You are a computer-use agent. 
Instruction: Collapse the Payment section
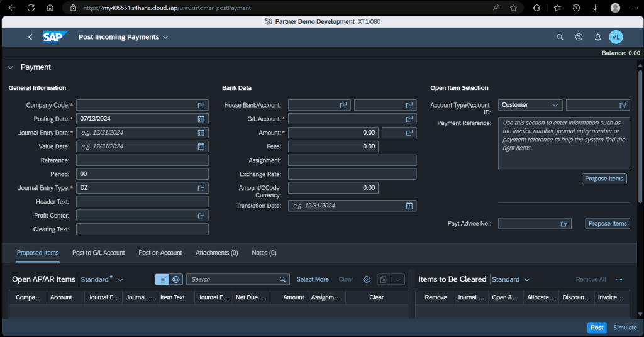(11, 67)
